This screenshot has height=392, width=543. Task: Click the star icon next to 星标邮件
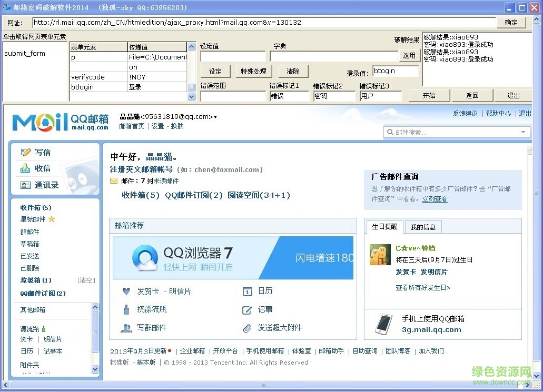tap(53, 220)
